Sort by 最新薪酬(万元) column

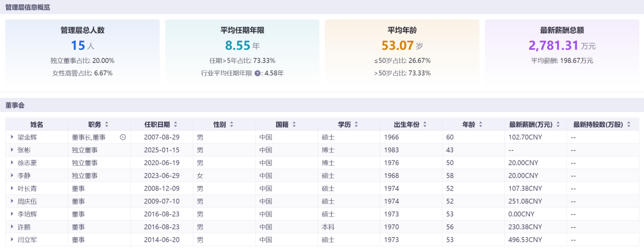pyautogui.click(x=558, y=124)
